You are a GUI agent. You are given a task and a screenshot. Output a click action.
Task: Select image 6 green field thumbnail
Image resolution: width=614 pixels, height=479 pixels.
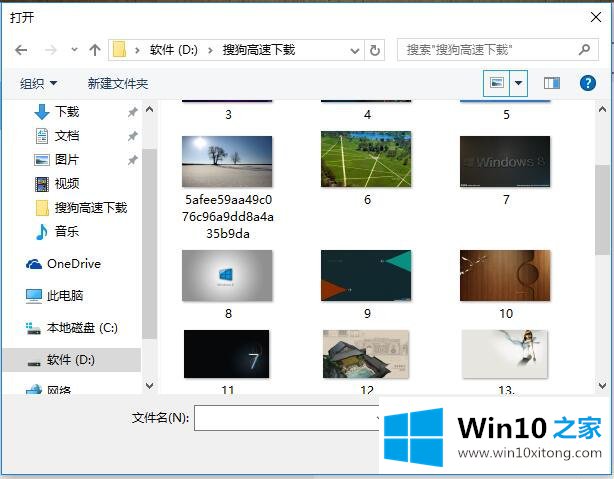click(x=366, y=159)
